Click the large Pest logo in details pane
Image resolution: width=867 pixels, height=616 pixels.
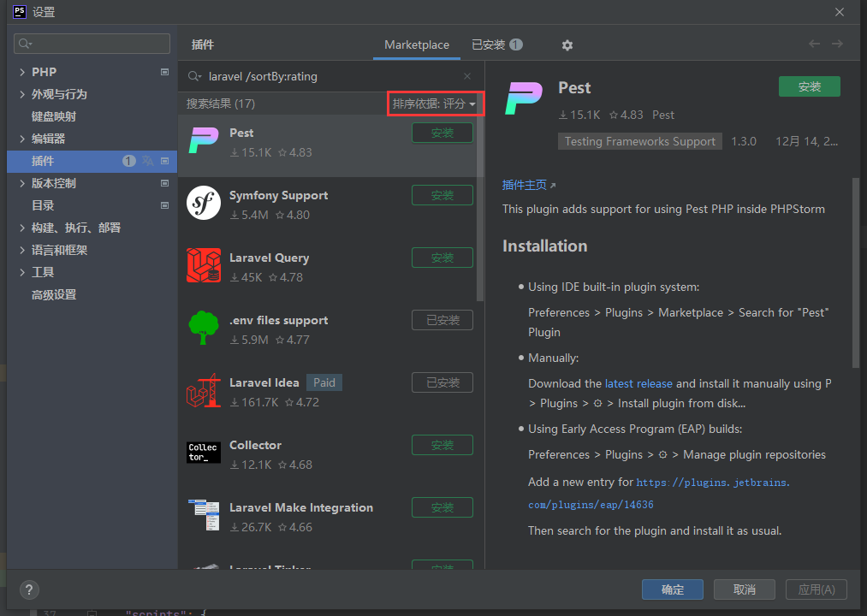coord(524,98)
